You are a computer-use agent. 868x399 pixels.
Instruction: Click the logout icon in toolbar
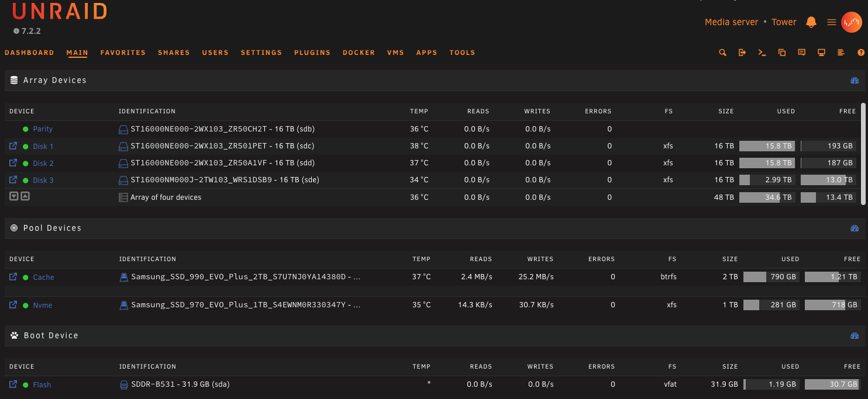pyautogui.click(x=742, y=53)
